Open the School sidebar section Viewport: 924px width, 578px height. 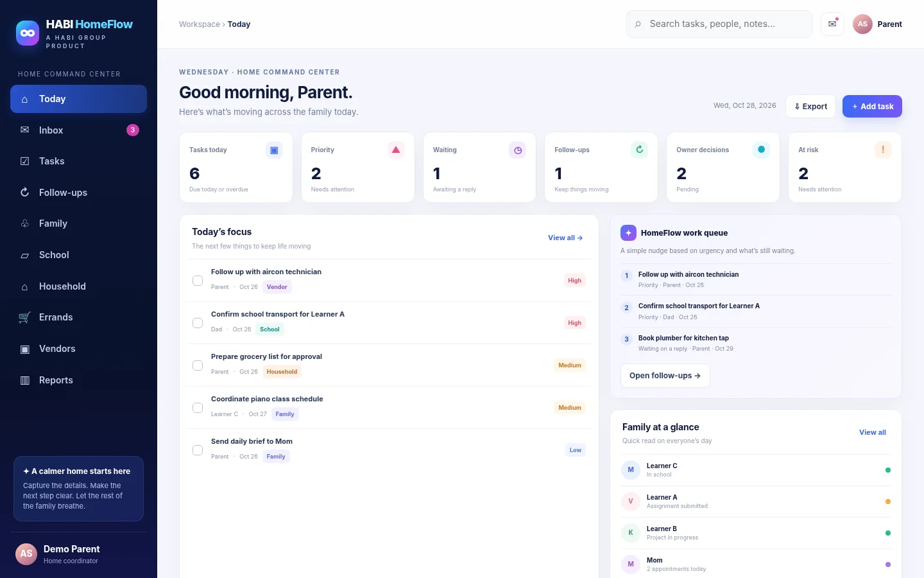pyautogui.click(x=78, y=255)
